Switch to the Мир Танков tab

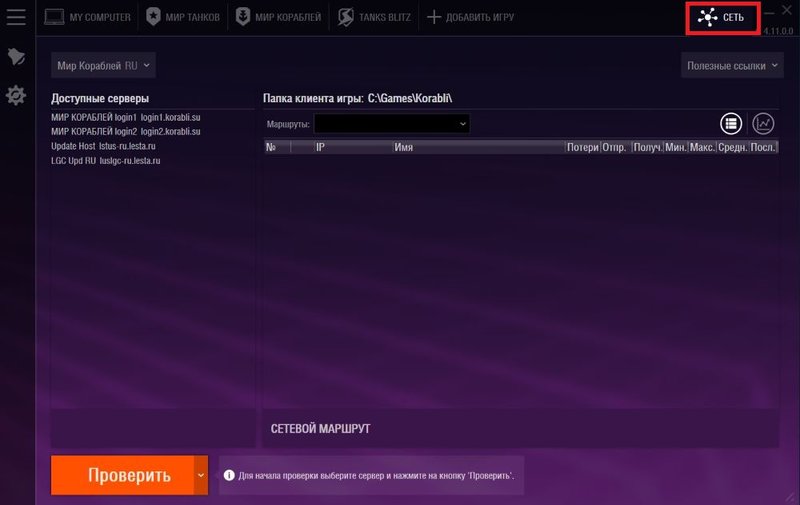pos(183,17)
